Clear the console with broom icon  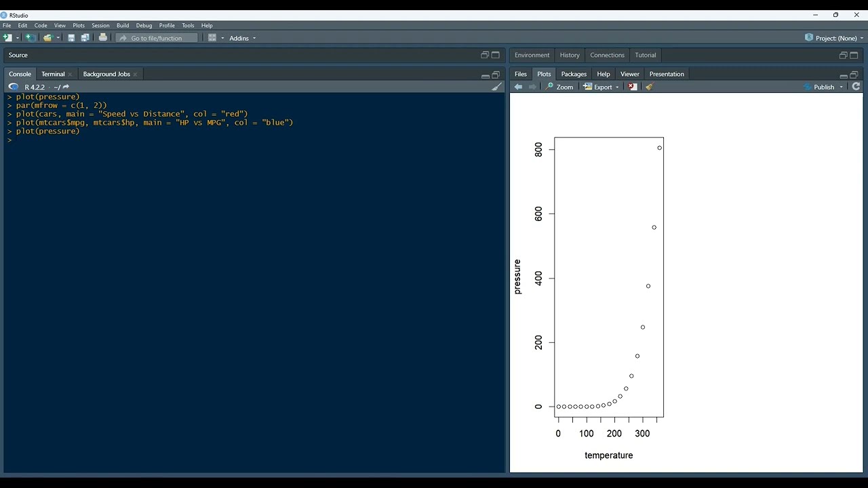coord(497,87)
